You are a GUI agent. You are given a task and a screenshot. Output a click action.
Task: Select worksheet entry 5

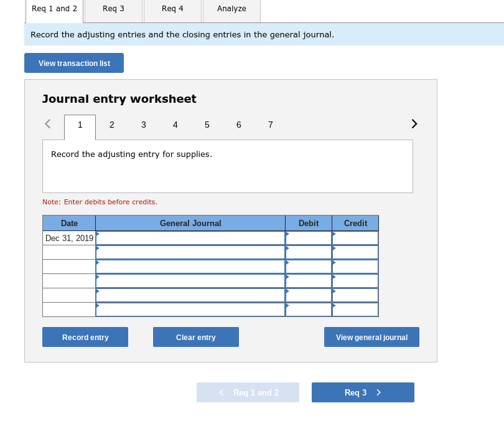207,125
